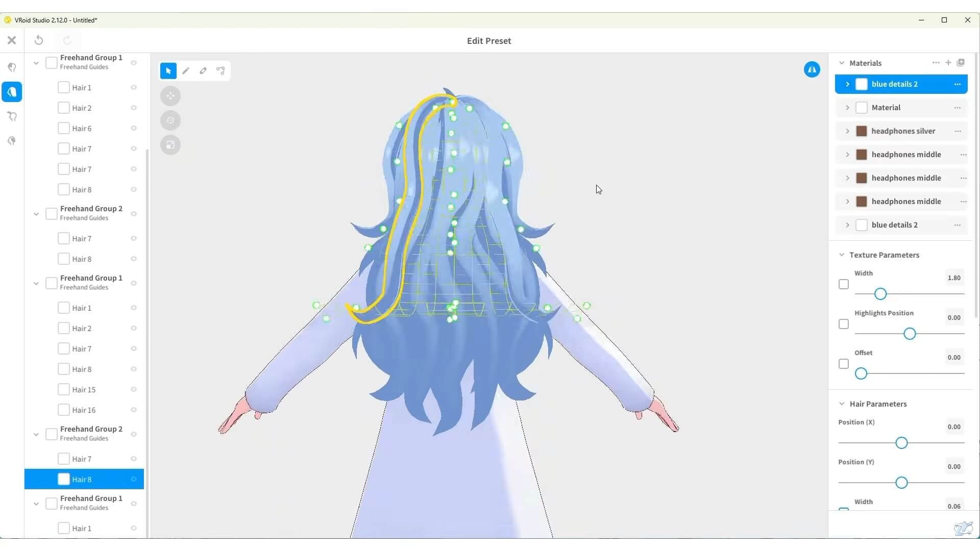Edit the Texture Width value 1.80
The height and width of the screenshot is (551, 980).
click(x=953, y=278)
